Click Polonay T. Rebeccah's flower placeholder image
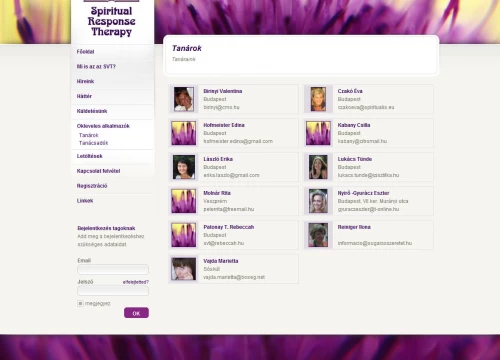 pyautogui.click(x=184, y=235)
